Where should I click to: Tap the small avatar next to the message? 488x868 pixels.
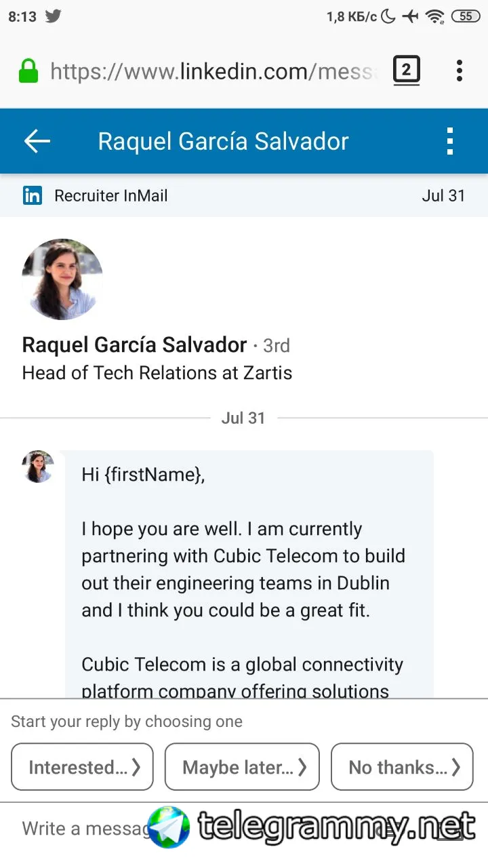pyautogui.click(x=38, y=467)
